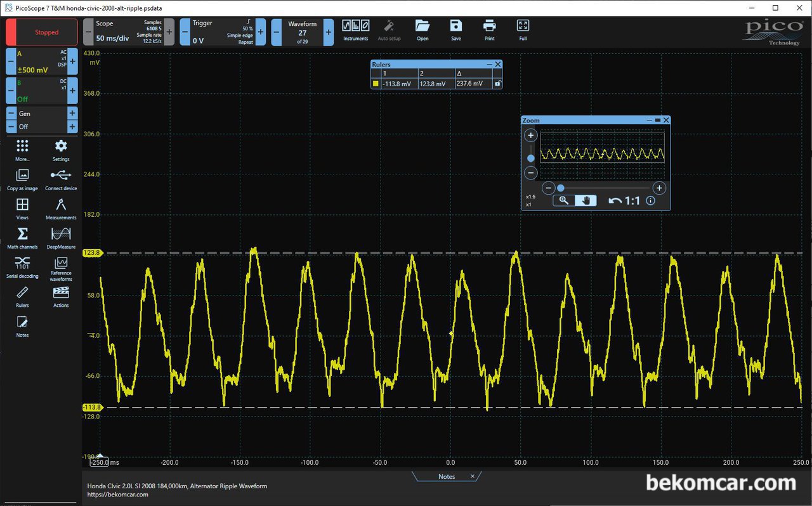Open a saved waveform file
The height and width of the screenshot is (506, 812).
pyautogui.click(x=422, y=30)
